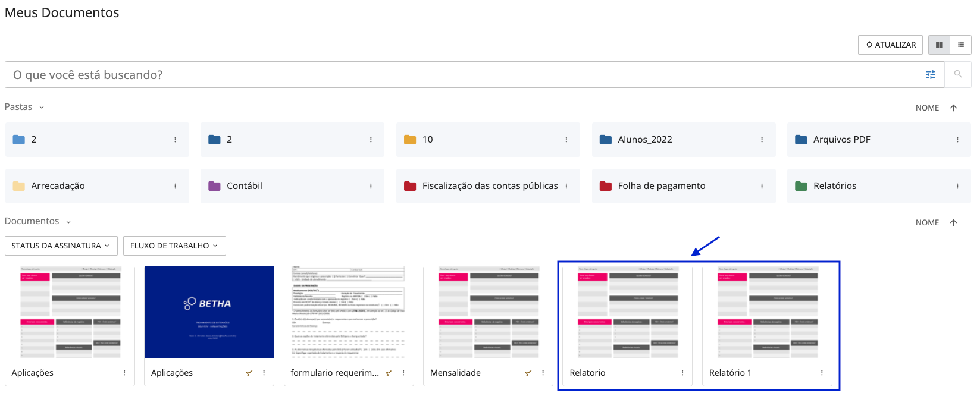Click three-dot menu on Relatório 1 document

[x=822, y=373]
